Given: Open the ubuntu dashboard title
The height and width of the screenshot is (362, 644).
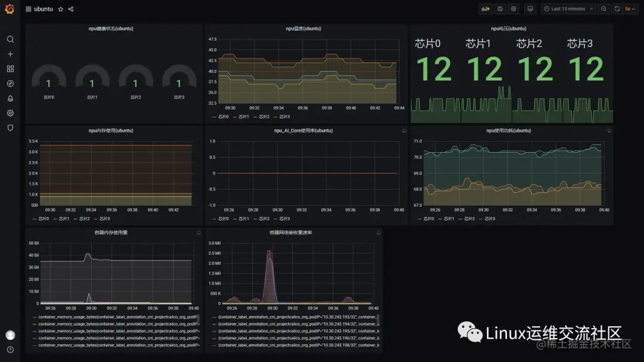Looking at the screenshot, I should click(44, 9).
